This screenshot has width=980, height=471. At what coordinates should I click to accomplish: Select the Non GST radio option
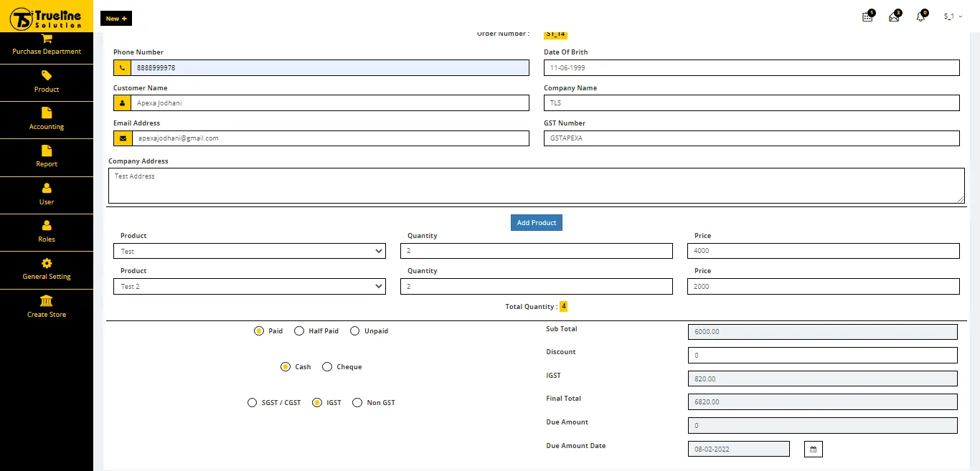(x=357, y=402)
